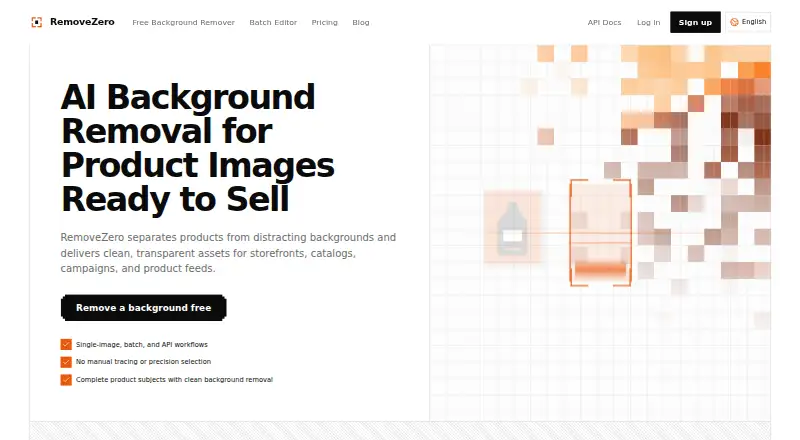Click checkmark icon beside No manual tracing

coord(66,362)
